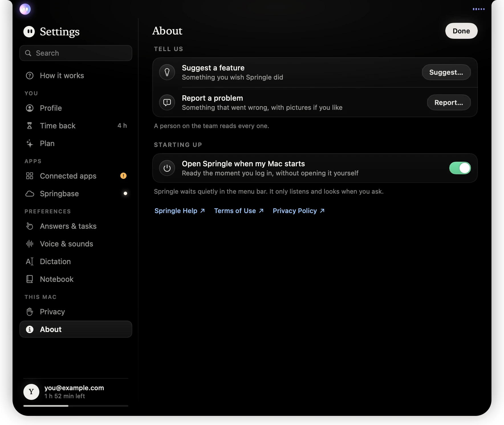
Task: Click the Done button
Action: 461,31
